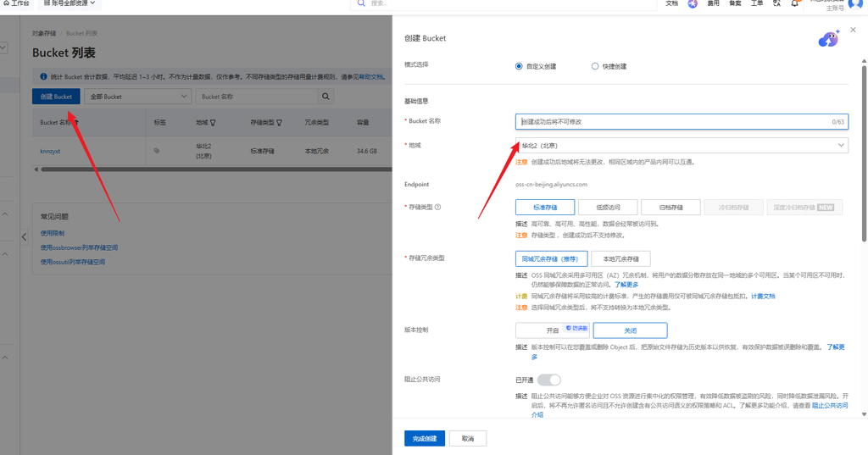The height and width of the screenshot is (455, 868).
Task: Open the 阻止公共访问介绍 link
Action: click(829, 405)
